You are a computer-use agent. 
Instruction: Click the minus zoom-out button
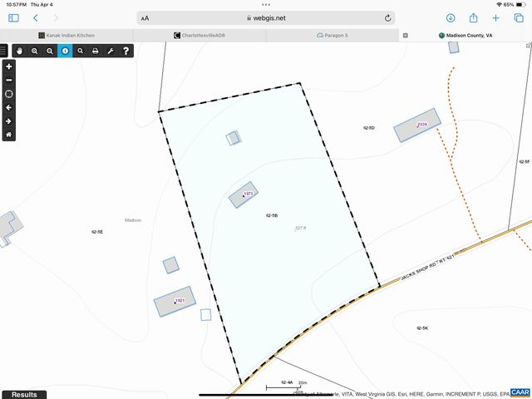pyautogui.click(x=9, y=80)
